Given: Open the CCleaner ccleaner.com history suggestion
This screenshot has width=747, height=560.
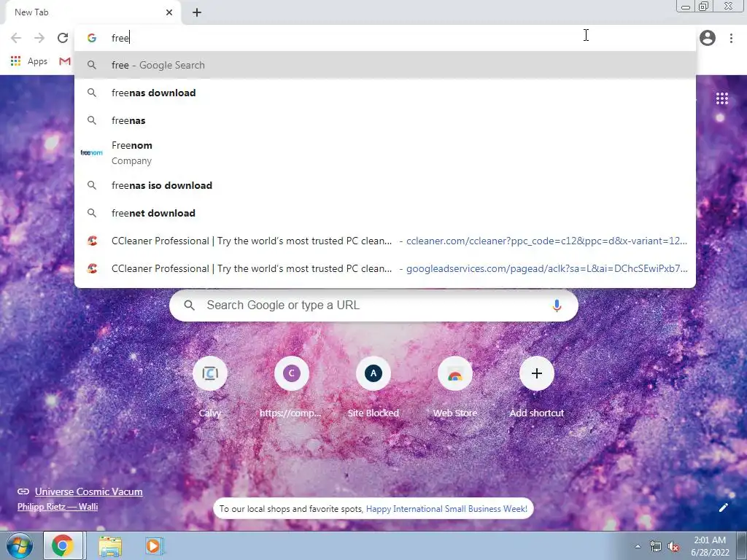Looking at the screenshot, I should tap(385, 241).
